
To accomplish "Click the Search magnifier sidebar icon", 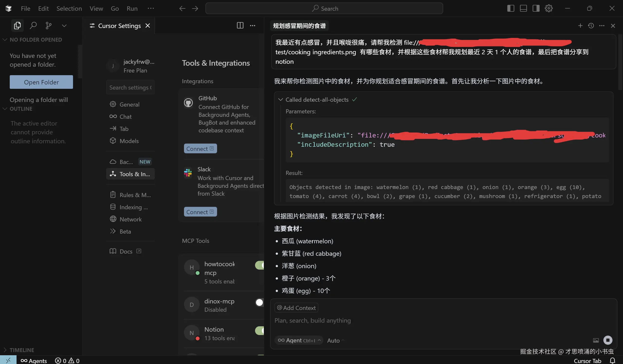I will [x=33, y=26].
